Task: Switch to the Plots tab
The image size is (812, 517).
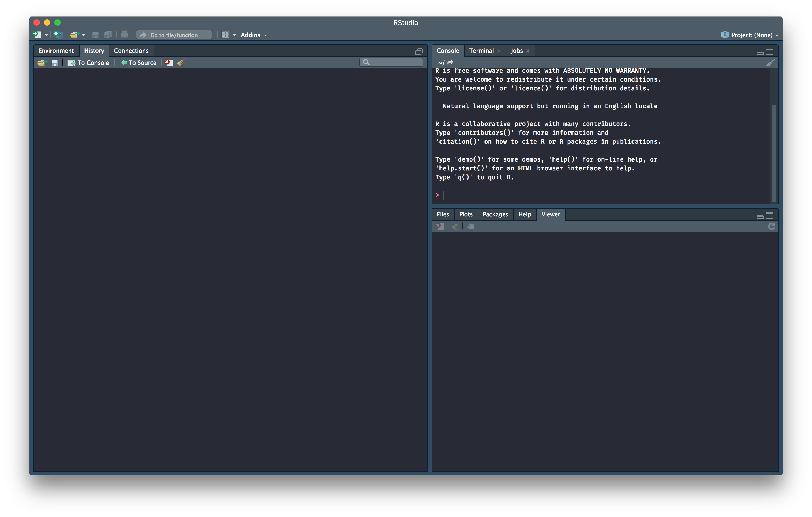Action: (466, 214)
